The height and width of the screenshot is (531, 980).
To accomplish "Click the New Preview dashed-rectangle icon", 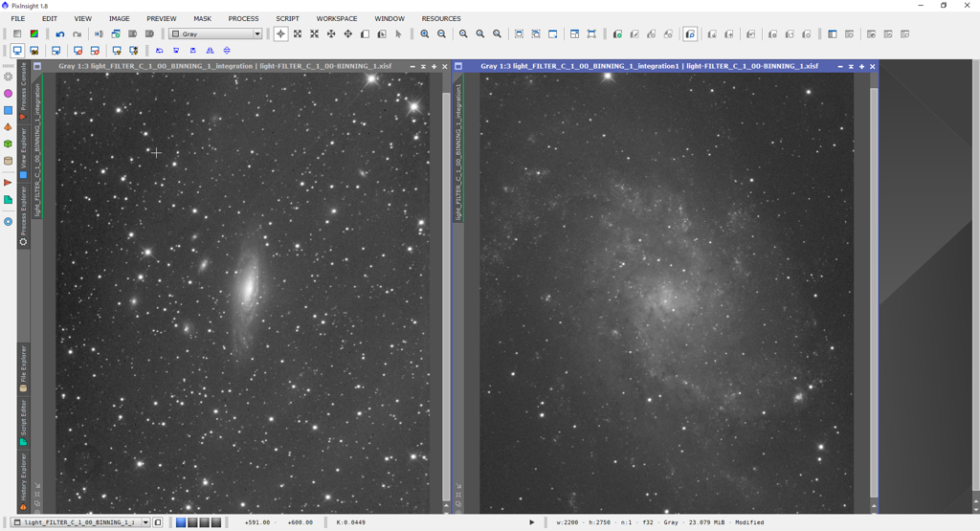I will [x=519, y=34].
